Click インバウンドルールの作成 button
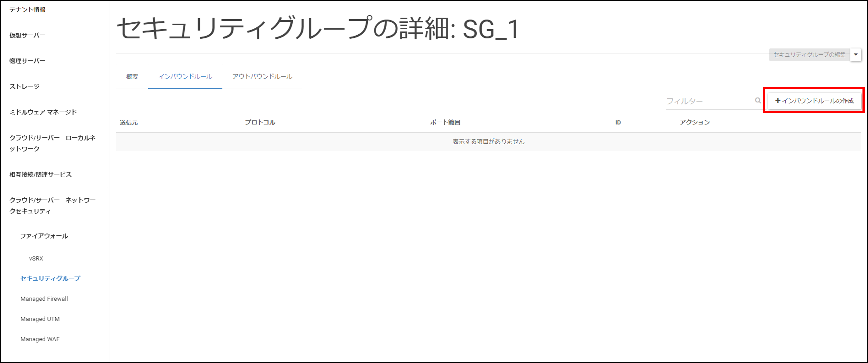This screenshot has height=363, width=868. coord(814,101)
